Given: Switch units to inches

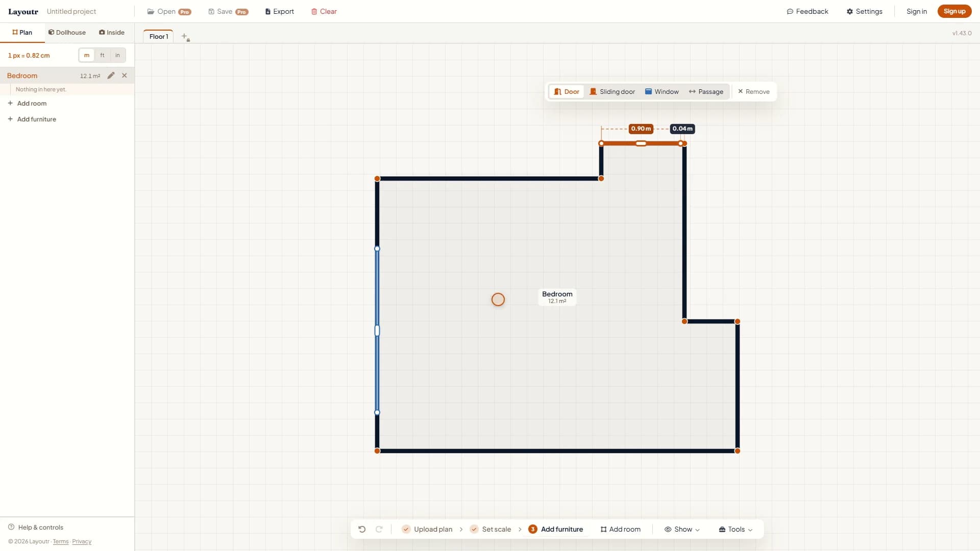Looking at the screenshot, I should click(x=117, y=55).
